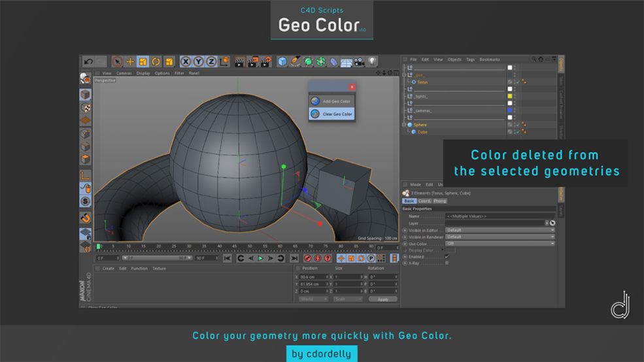Click the Layer field arrow button
The width and height of the screenshot is (644, 362).
click(x=547, y=223)
